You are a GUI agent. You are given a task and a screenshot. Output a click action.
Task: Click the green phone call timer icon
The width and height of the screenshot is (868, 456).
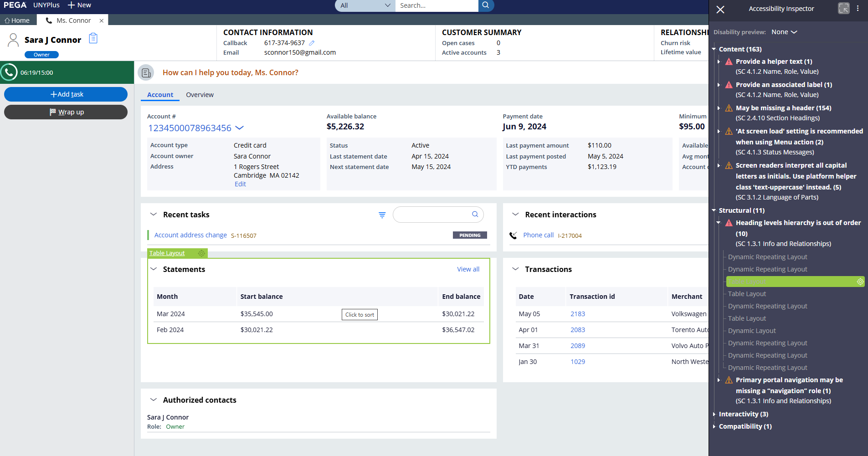pyautogui.click(x=9, y=72)
